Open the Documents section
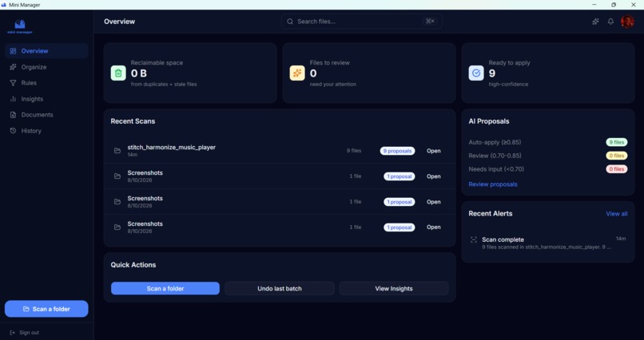 pos(46,115)
